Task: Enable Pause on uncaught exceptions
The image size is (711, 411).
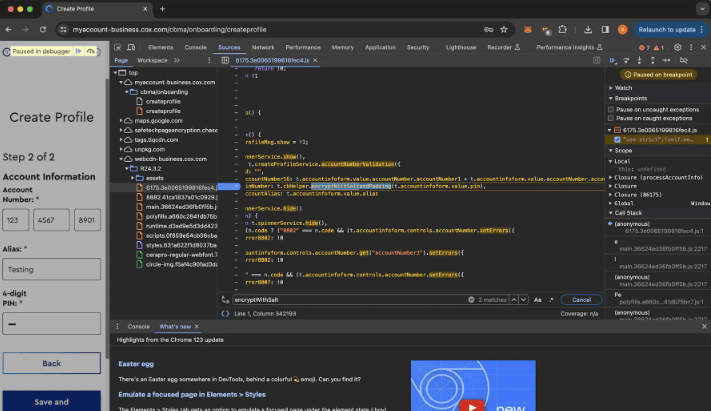Action: click(x=612, y=108)
